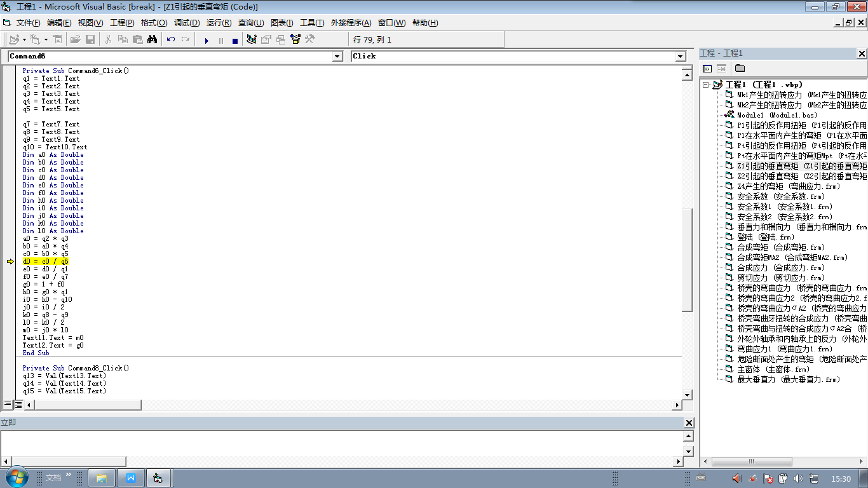
Task: Open the 帮助(H) menu
Action: [425, 23]
